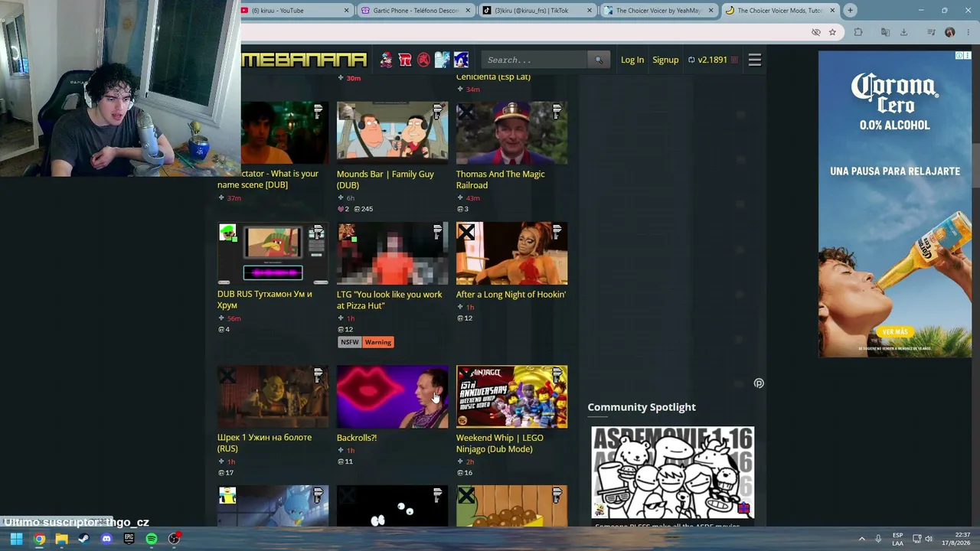Screen dimensions: 980x551
Task: Open the Шрек 1 Ужин на болоте title
Action: tap(264, 443)
